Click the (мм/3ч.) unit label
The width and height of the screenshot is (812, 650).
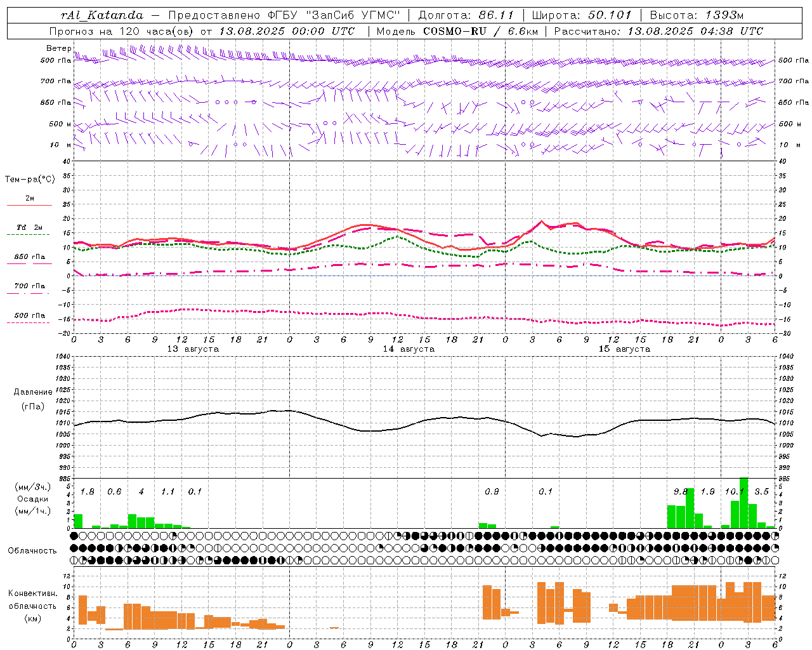click(33, 487)
